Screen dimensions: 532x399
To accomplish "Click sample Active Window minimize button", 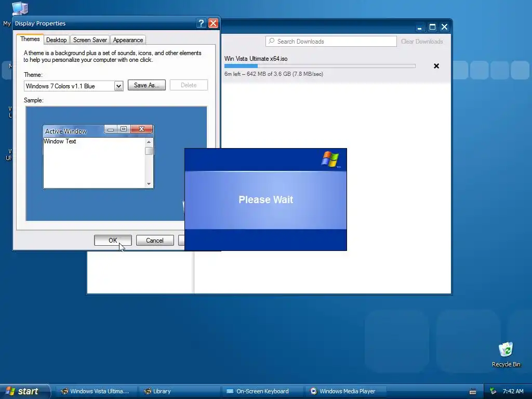I will tap(111, 129).
